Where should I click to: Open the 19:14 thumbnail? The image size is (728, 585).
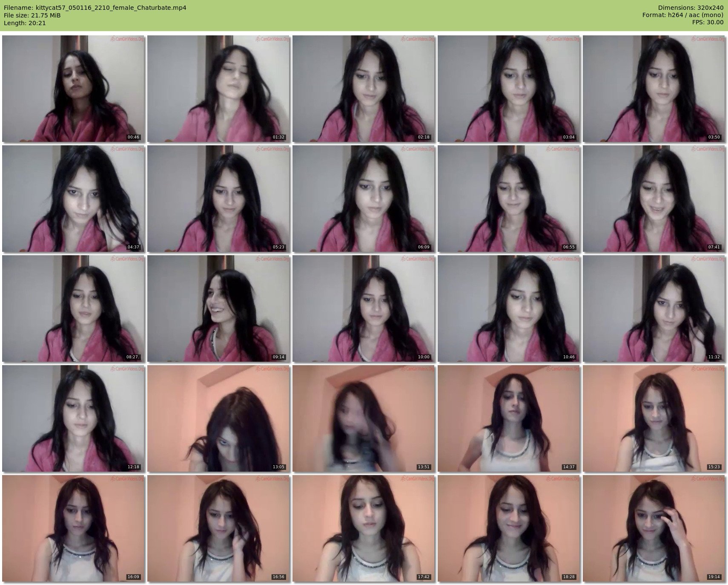tap(653, 528)
